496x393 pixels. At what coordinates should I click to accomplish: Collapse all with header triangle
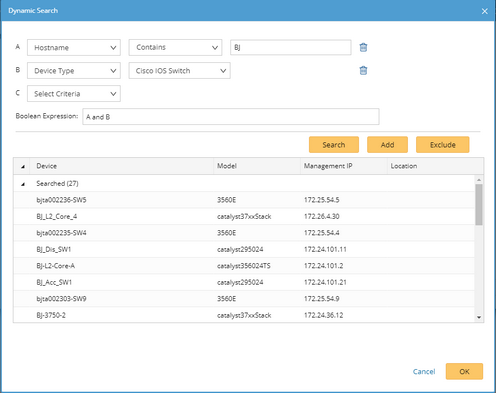pyautogui.click(x=23, y=166)
